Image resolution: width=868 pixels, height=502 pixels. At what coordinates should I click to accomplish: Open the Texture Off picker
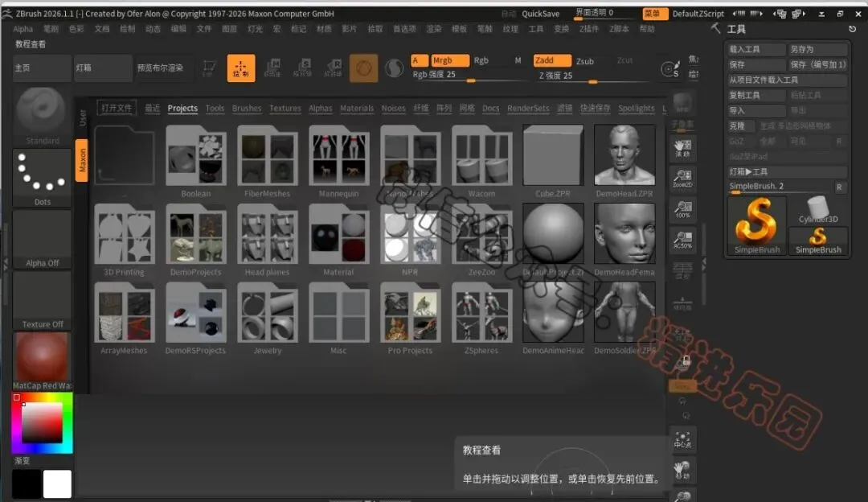point(42,300)
